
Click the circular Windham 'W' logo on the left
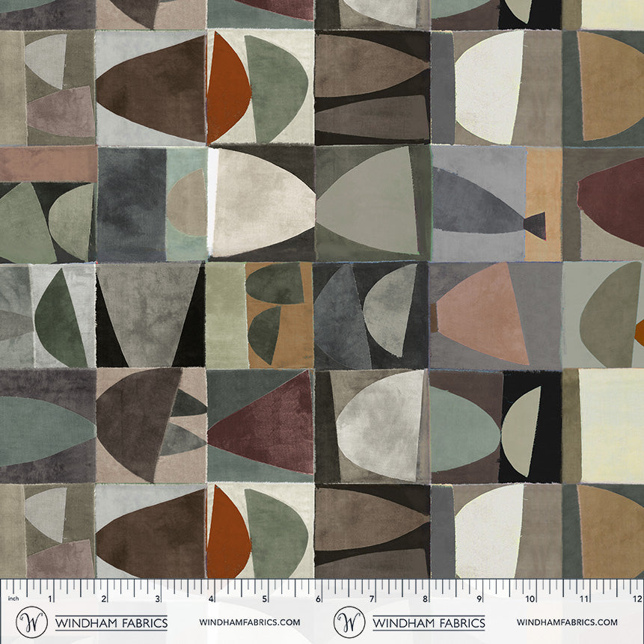point(31,619)
